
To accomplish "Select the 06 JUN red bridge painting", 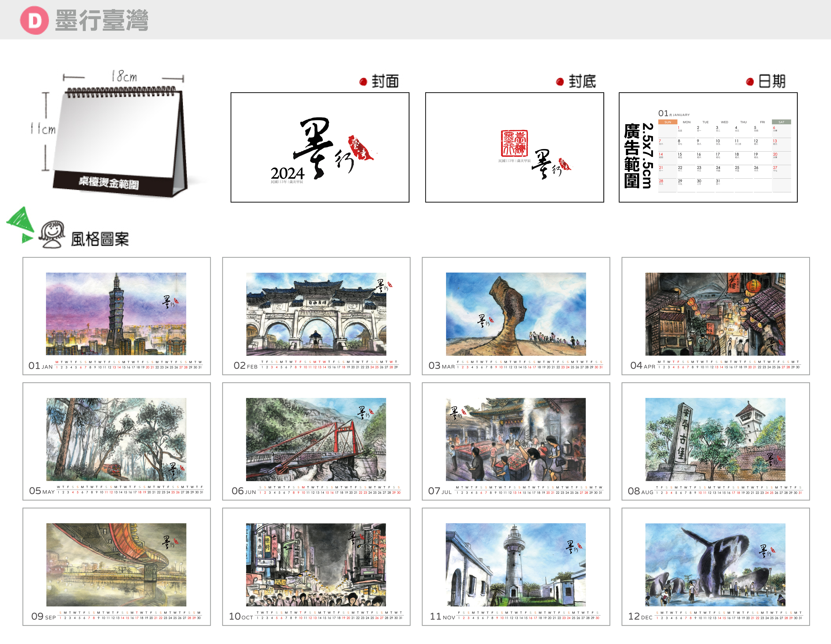I will pyautogui.click(x=316, y=439).
